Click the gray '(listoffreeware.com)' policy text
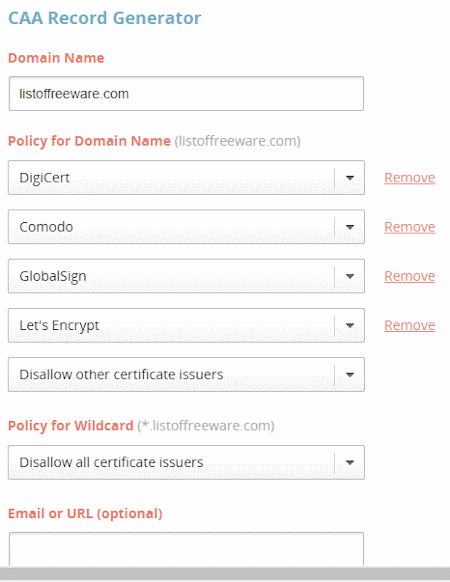This screenshot has width=450, height=582. [x=238, y=141]
